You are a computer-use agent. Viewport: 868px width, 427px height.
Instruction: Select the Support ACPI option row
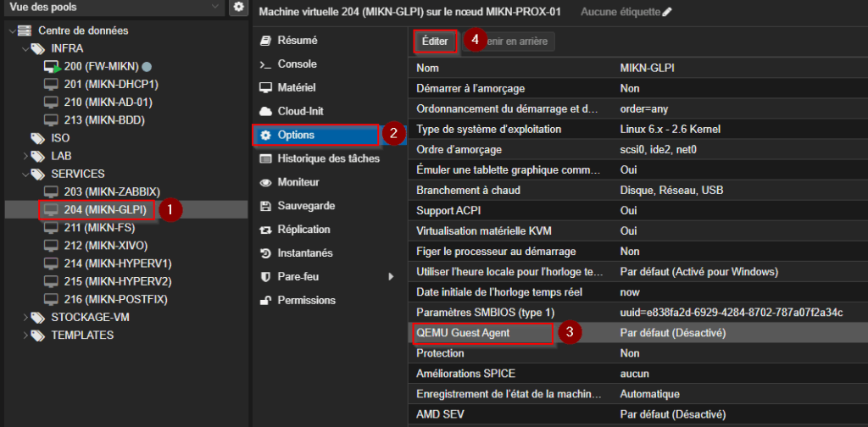[638, 211]
